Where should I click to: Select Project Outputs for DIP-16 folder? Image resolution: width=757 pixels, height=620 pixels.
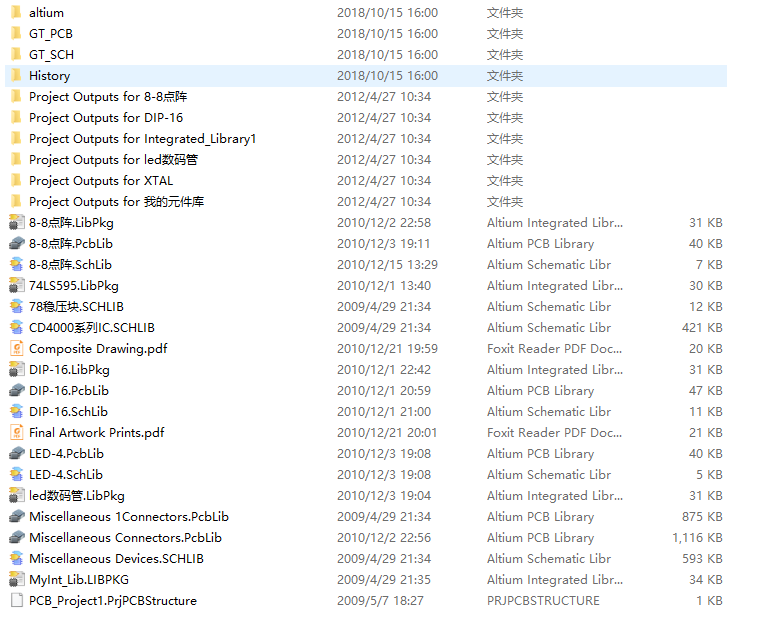pos(106,118)
